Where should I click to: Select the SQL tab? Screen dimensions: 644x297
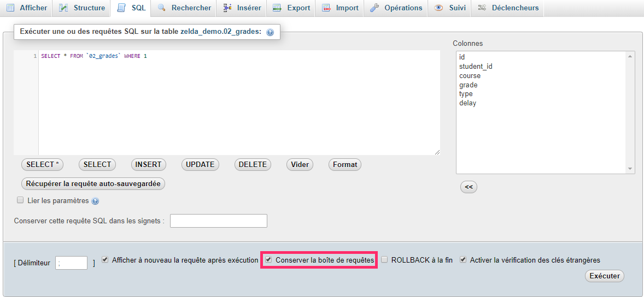(x=131, y=8)
